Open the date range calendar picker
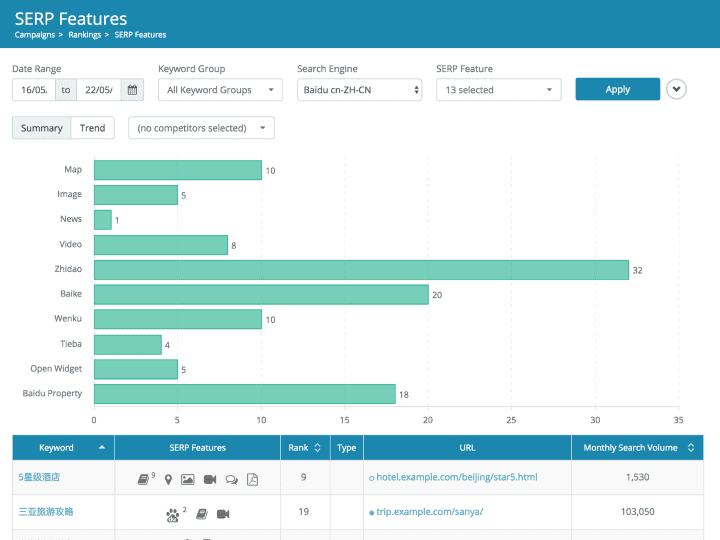720x540 pixels. pos(133,90)
